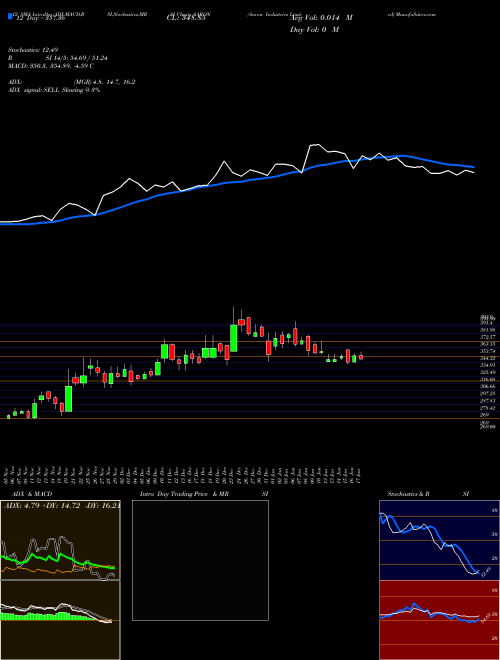Click the 297.25 price axis label
Viewport: 500px width, 660px height.
click(x=487, y=393)
